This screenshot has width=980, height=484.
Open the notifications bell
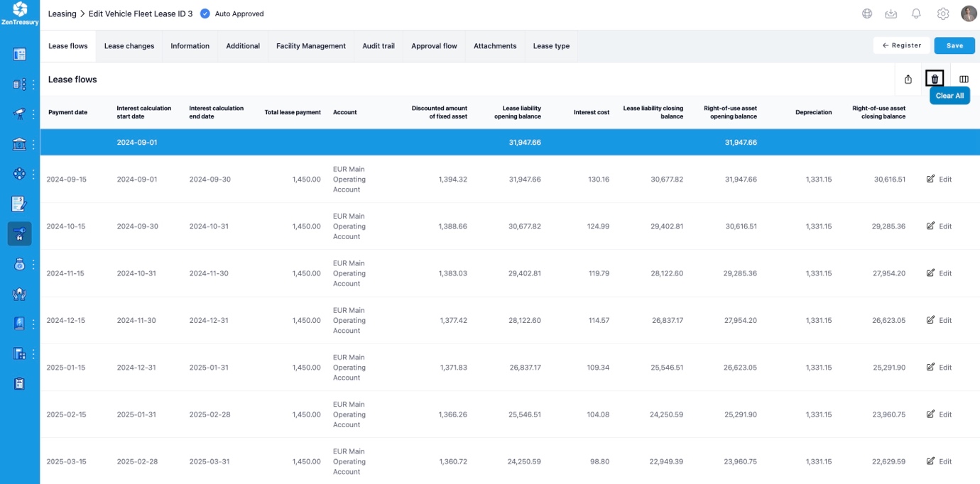pos(916,13)
